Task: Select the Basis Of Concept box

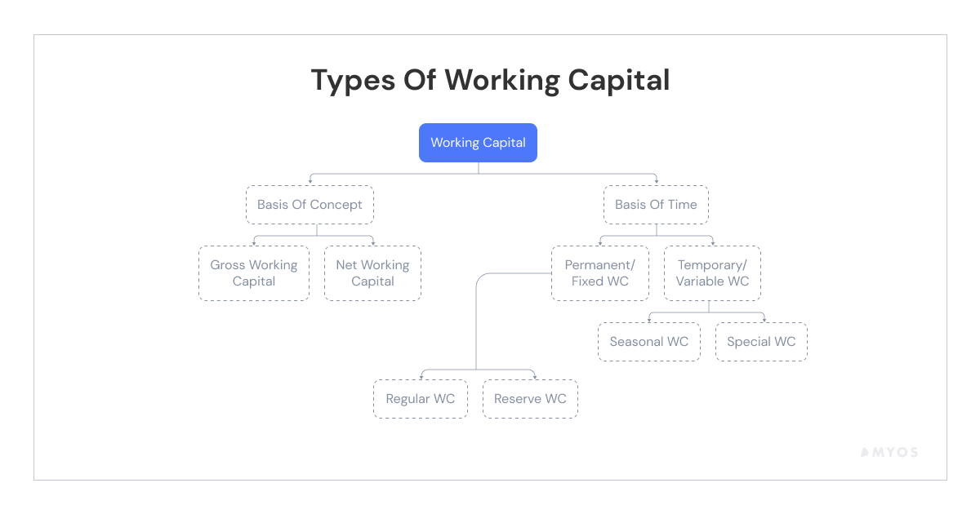Action: 310,205
